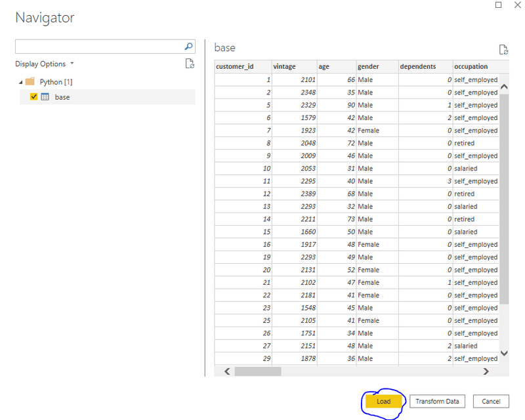
Task: Click the horizontal scrollbar thumb
Action: coord(258,371)
